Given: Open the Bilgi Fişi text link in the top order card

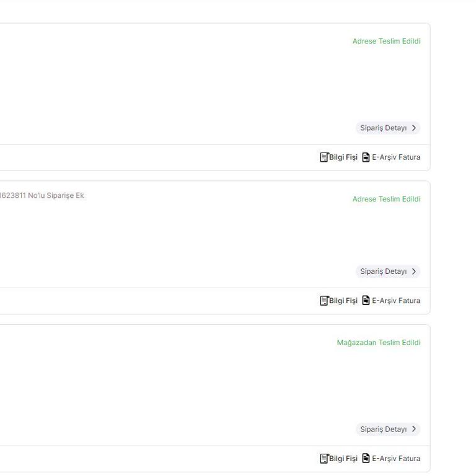Looking at the screenshot, I should click(x=343, y=157).
